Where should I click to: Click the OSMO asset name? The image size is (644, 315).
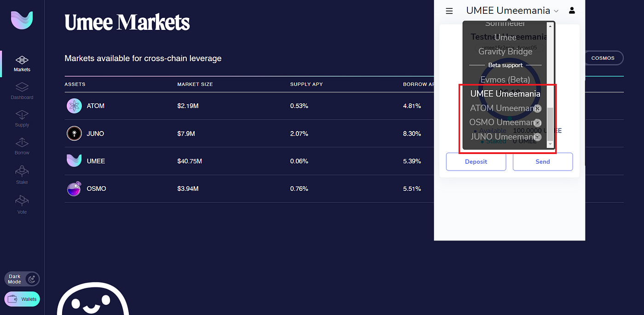click(x=96, y=189)
